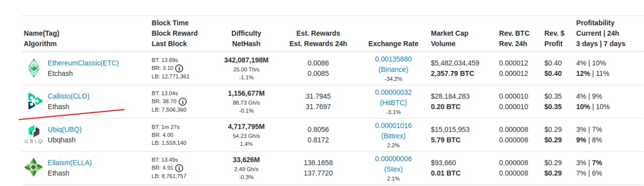Click the Name(Tag) column header
The image size is (644, 186).
pos(41,33)
